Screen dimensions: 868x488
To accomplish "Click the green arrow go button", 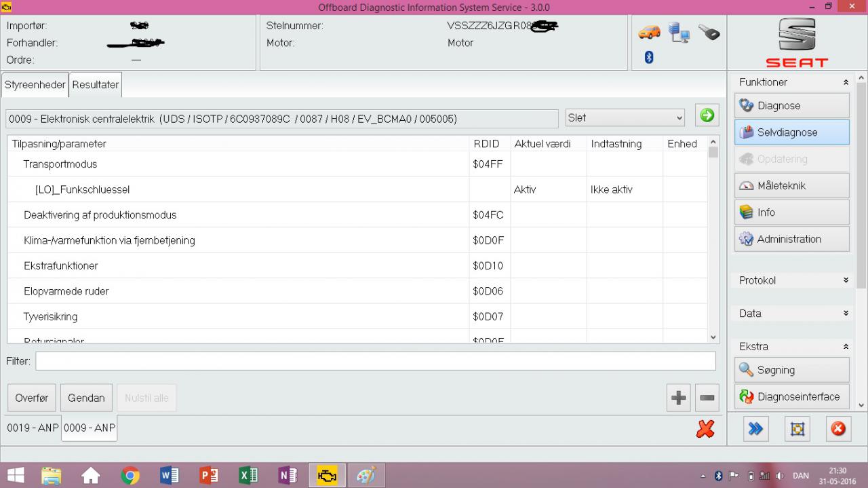I will 707,116.
